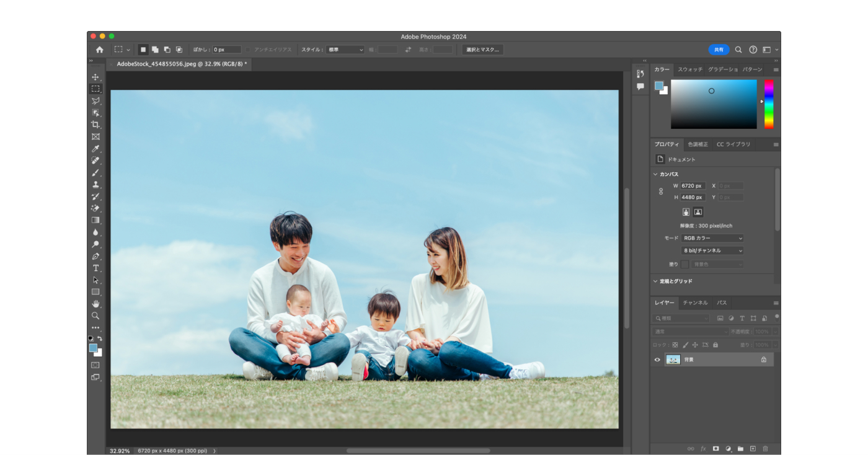Switch to the チャンネル tab
Viewport: 868px width, 455px height.
[695, 303]
